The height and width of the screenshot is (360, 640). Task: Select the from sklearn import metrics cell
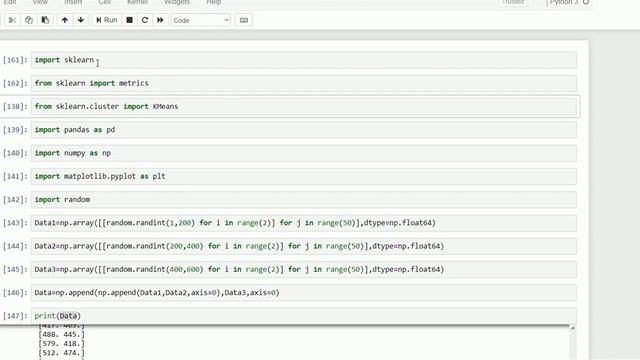pos(304,83)
